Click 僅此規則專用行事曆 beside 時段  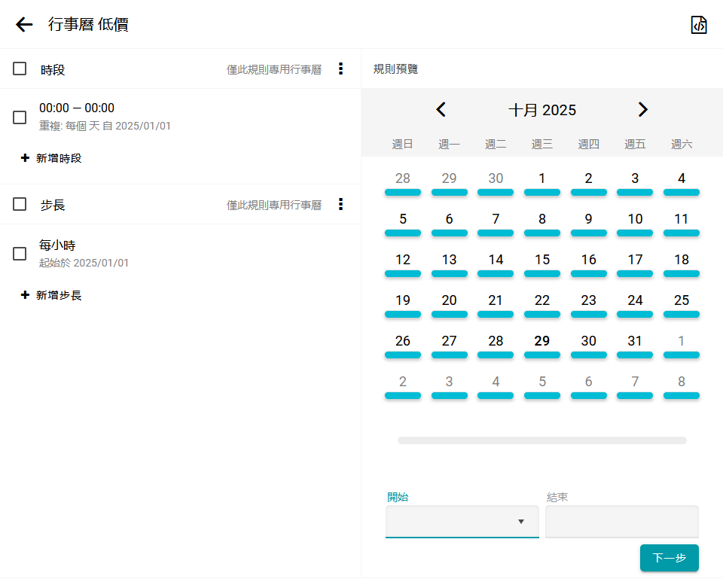[x=274, y=69]
